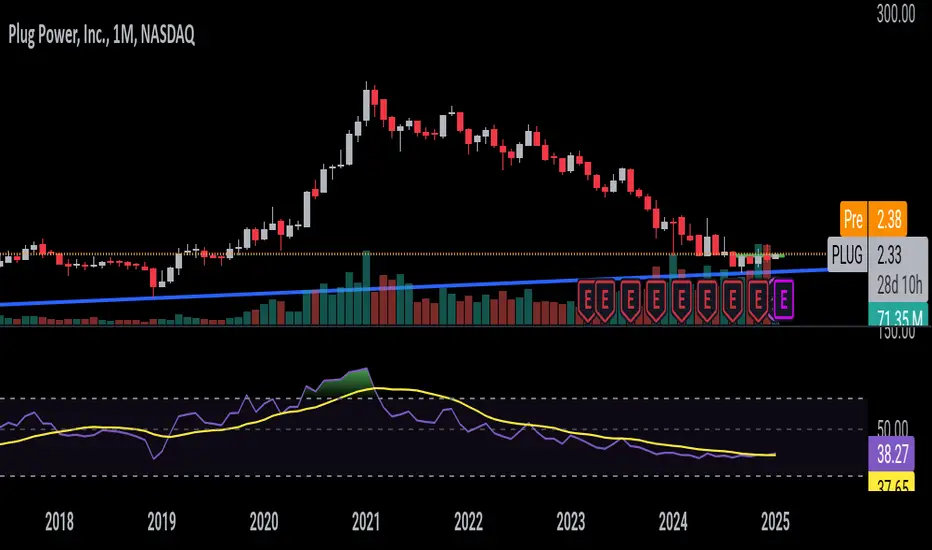This screenshot has height=550, width=932.
Task: Click the Plug Power, Inc. chart title
Action: (101, 35)
